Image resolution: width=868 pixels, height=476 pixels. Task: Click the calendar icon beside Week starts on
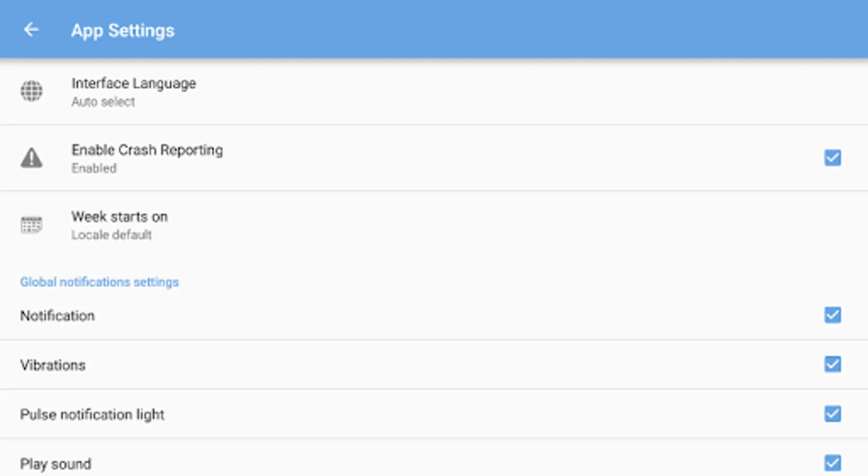[32, 225]
